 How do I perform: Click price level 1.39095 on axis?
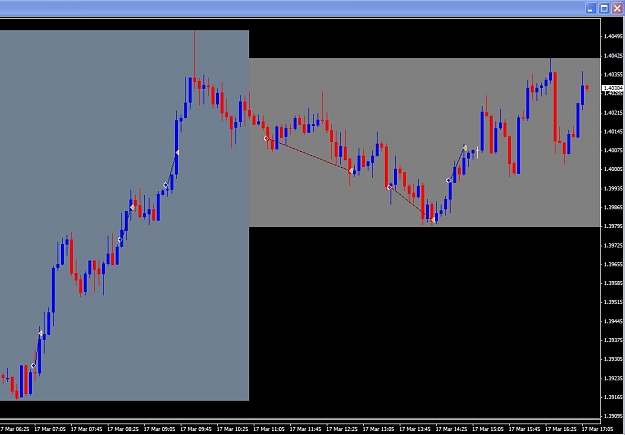(613, 416)
